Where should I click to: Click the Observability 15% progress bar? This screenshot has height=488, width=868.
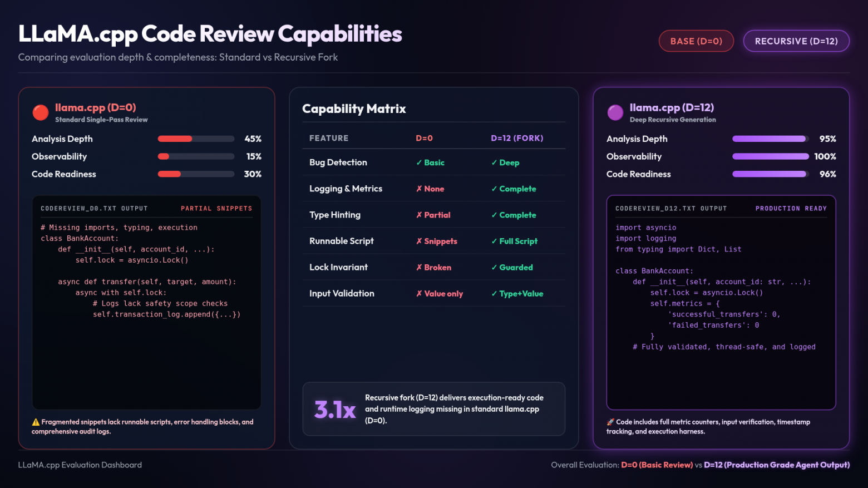pos(196,156)
